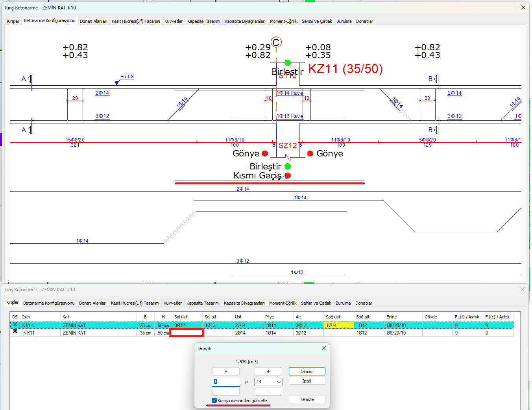Open Moment-Eğrilik tab in the lower window
The height and width of the screenshot is (410, 532).
coord(283,303)
